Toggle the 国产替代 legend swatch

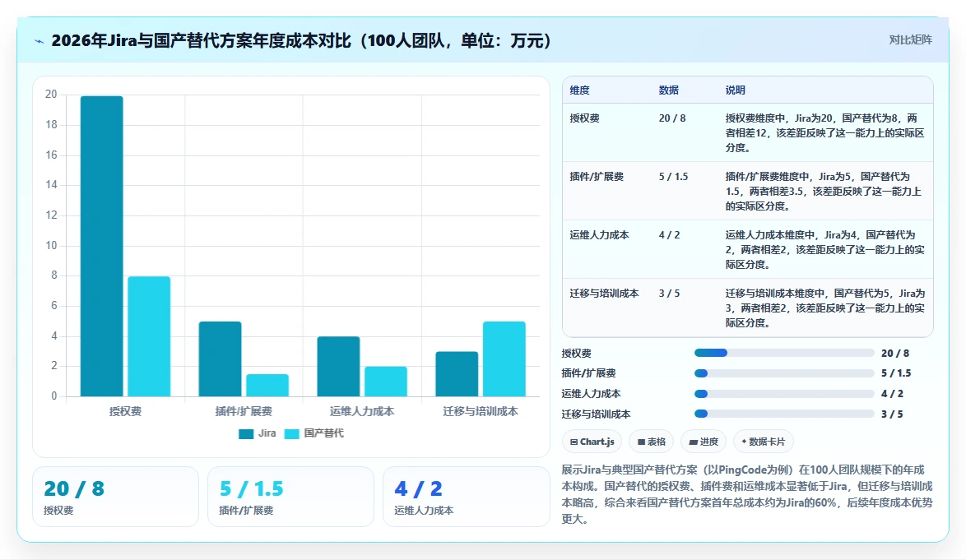coord(291,434)
